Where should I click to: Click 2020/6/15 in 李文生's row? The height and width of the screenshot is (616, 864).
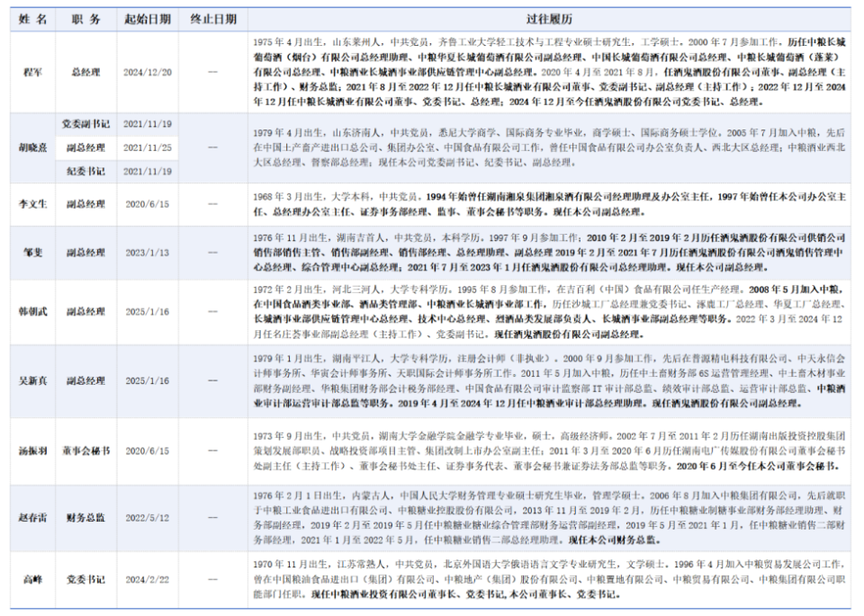147,203
